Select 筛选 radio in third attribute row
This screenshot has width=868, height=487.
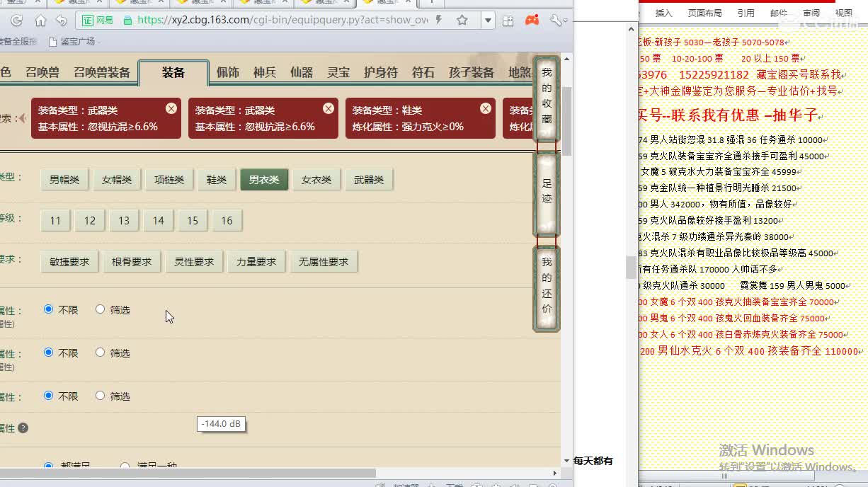click(x=100, y=396)
